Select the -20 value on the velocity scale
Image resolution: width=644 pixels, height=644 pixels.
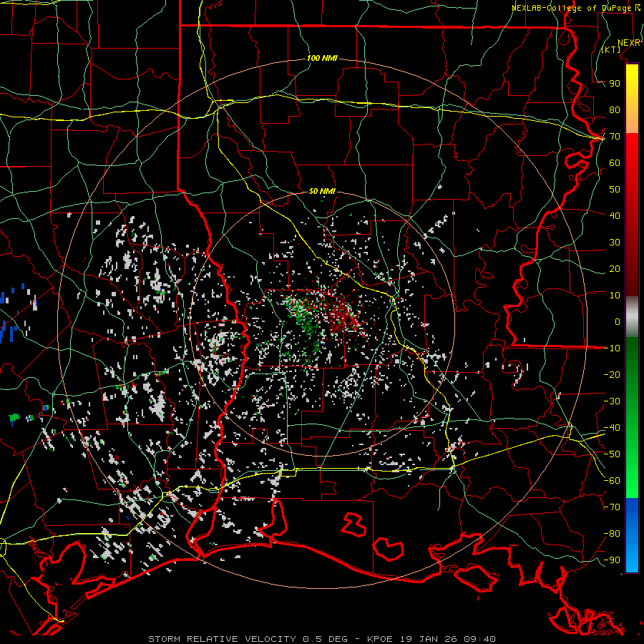(612, 374)
